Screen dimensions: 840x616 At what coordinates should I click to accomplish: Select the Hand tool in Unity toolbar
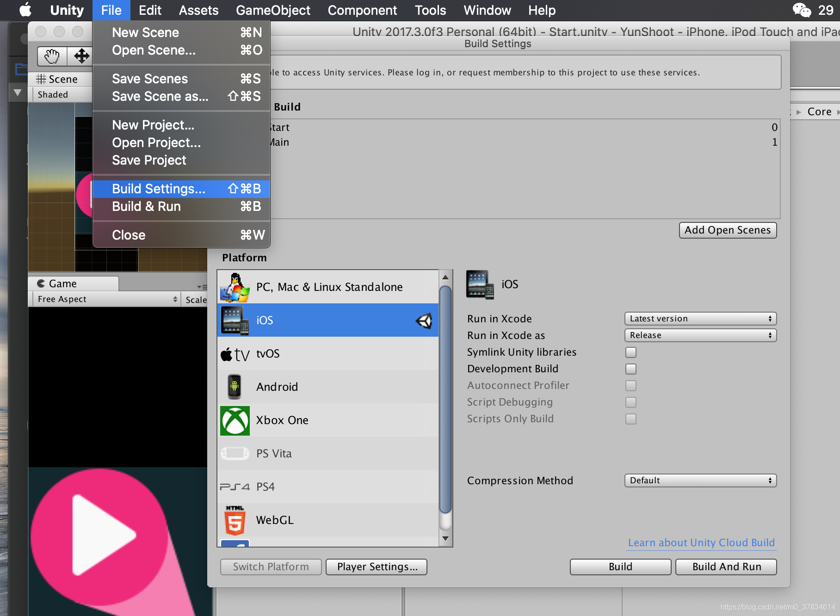point(52,56)
